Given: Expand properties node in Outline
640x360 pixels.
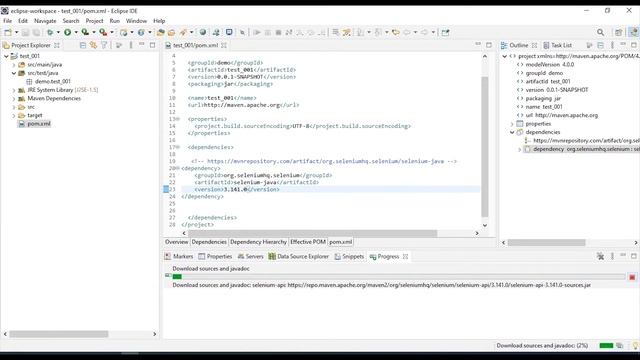Looking at the screenshot, I should pos(512,124).
